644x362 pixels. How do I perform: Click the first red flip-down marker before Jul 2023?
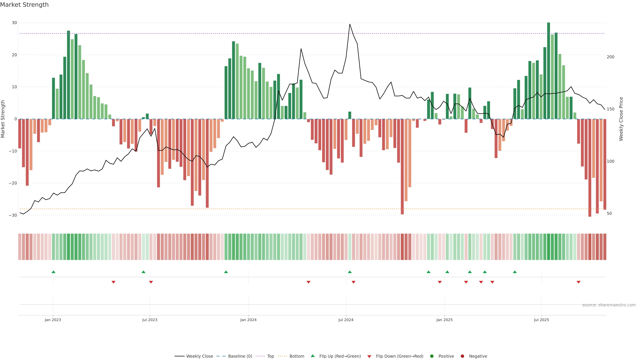click(x=114, y=282)
